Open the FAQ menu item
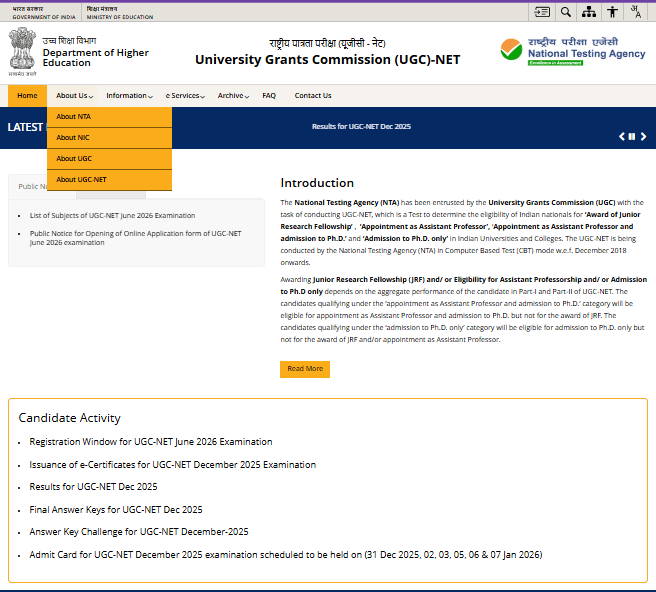This screenshot has width=656, height=592. [269, 96]
